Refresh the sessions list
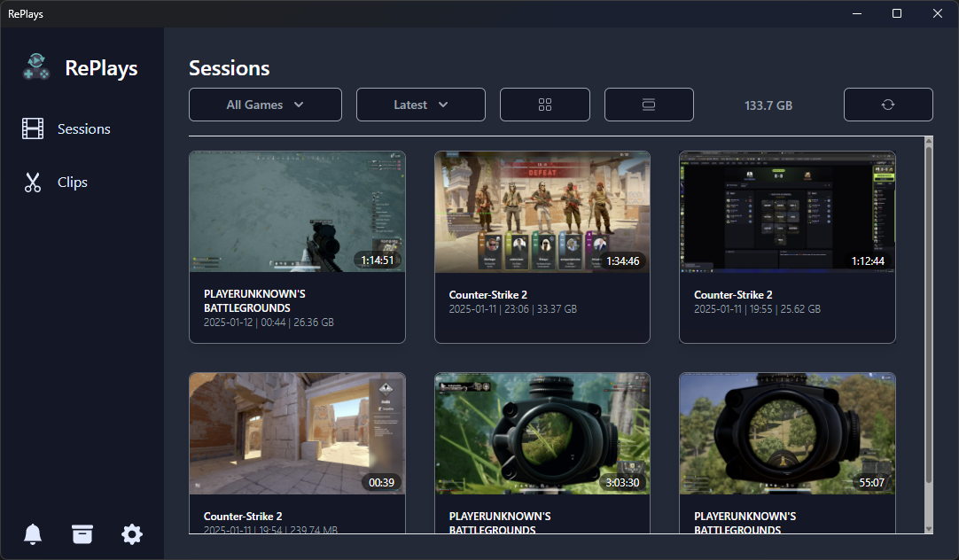 (887, 105)
